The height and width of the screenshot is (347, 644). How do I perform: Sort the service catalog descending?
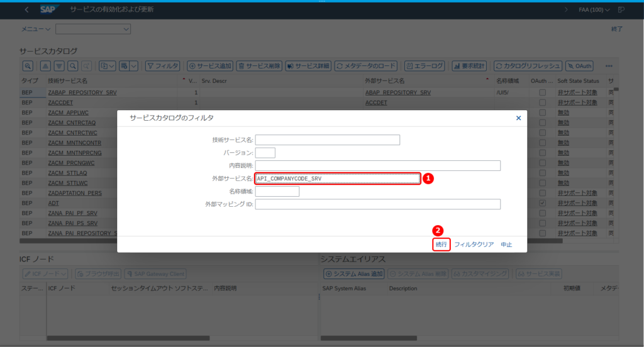coord(59,66)
